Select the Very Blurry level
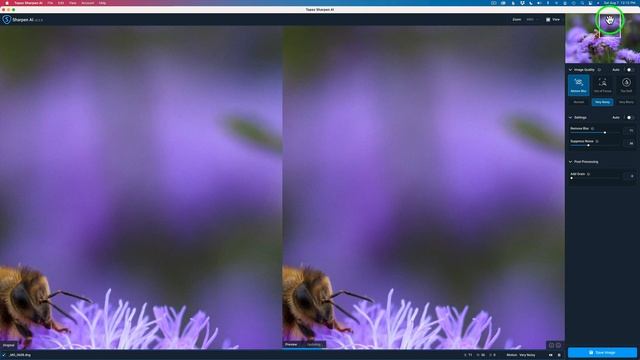The height and width of the screenshot is (360, 640). 626,102
